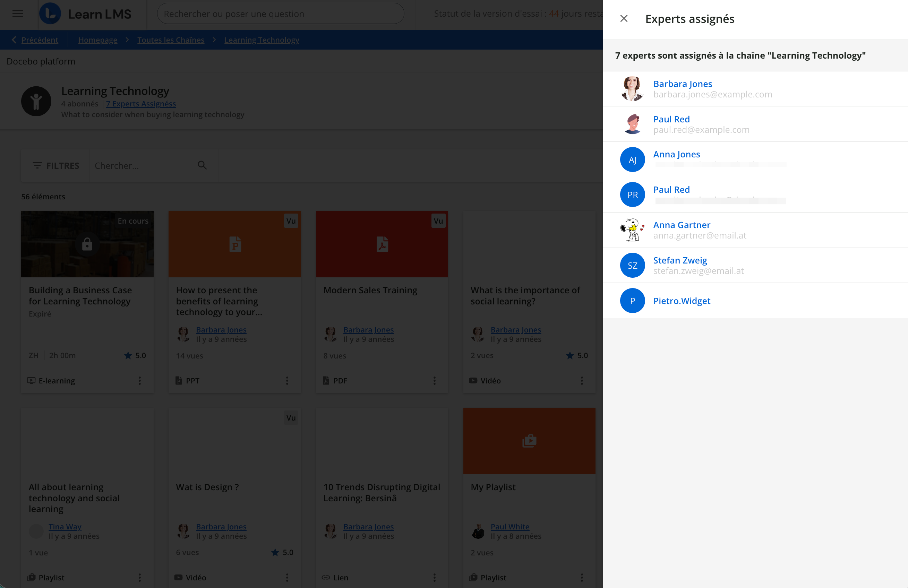
Task: Click Anna Gartner's Snoopy avatar
Action: 632,230
